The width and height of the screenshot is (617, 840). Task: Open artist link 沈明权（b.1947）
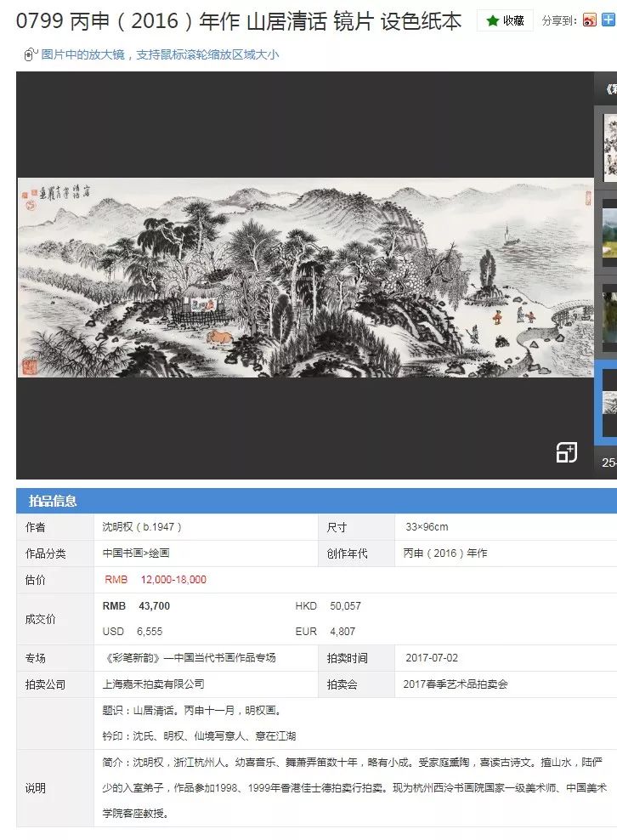(x=142, y=527)
